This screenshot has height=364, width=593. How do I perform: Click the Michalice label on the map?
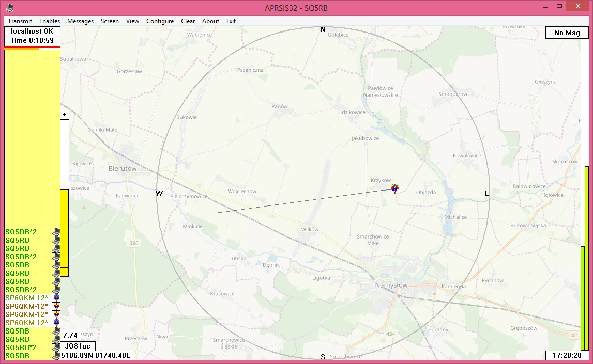click(455, 217)
